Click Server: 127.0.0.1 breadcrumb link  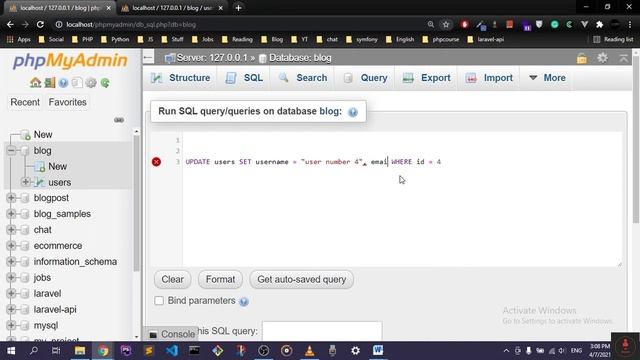[x=211, y=58]
